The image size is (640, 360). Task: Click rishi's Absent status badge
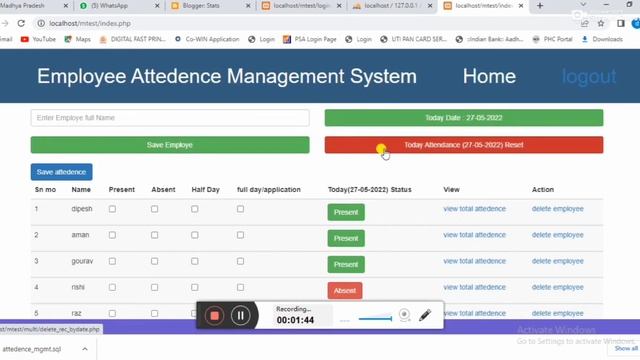(x=345, y=291)
